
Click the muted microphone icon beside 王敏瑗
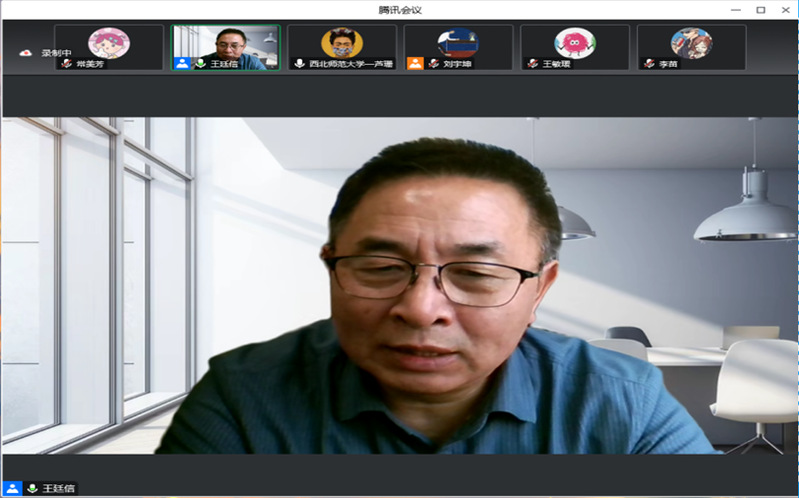(x=533, y=63)
